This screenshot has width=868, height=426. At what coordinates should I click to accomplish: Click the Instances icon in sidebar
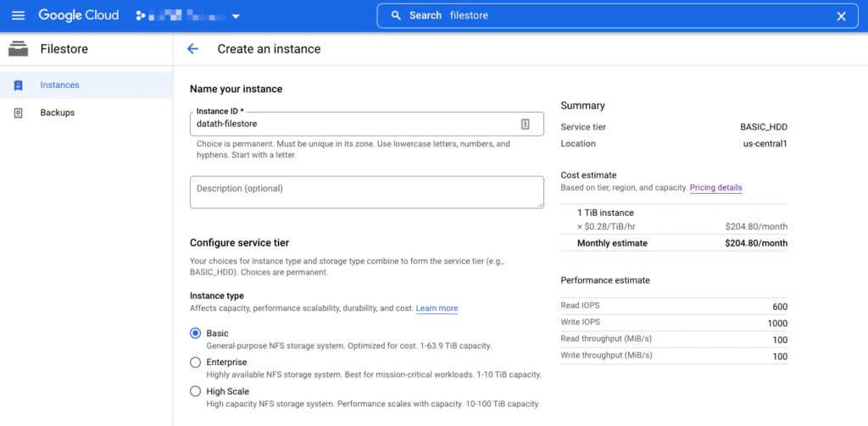coord(19,86)
